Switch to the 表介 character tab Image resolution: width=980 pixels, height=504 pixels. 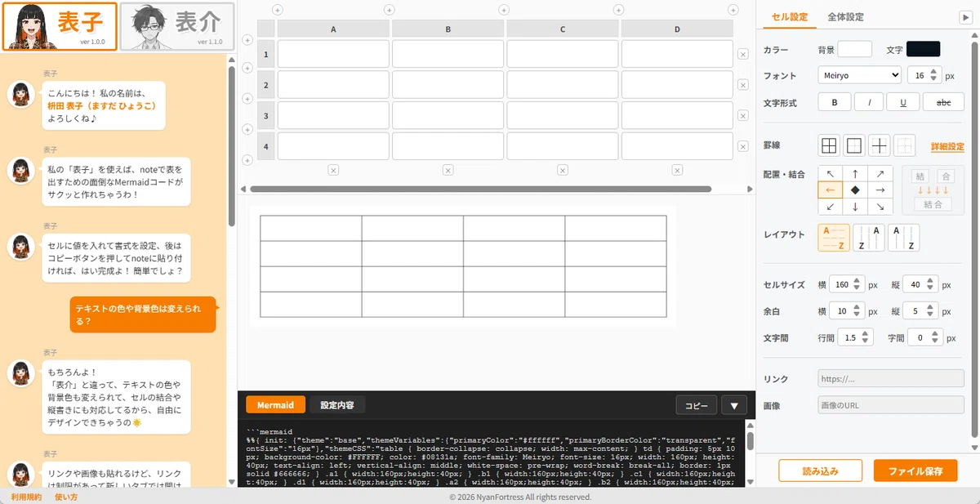click(178, 26)
